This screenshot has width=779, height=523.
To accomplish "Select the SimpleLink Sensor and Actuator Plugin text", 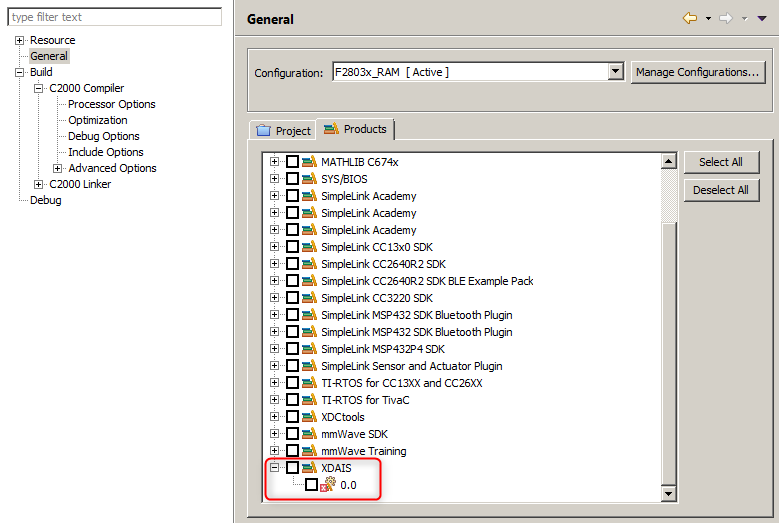I will click(x=412, y=366).
